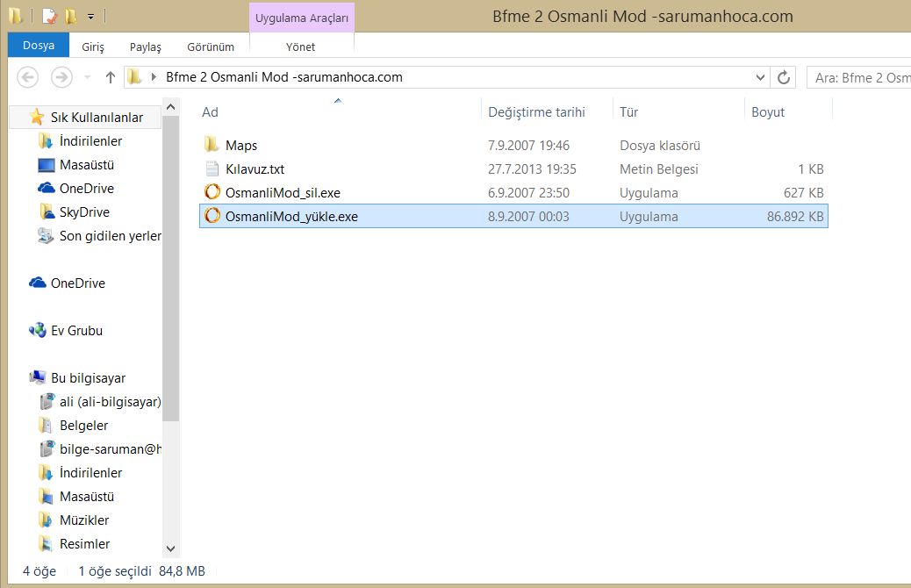Viewport: 911px width, 588px height.
Task: Open Resimler folder
Action: coord(85,544)
